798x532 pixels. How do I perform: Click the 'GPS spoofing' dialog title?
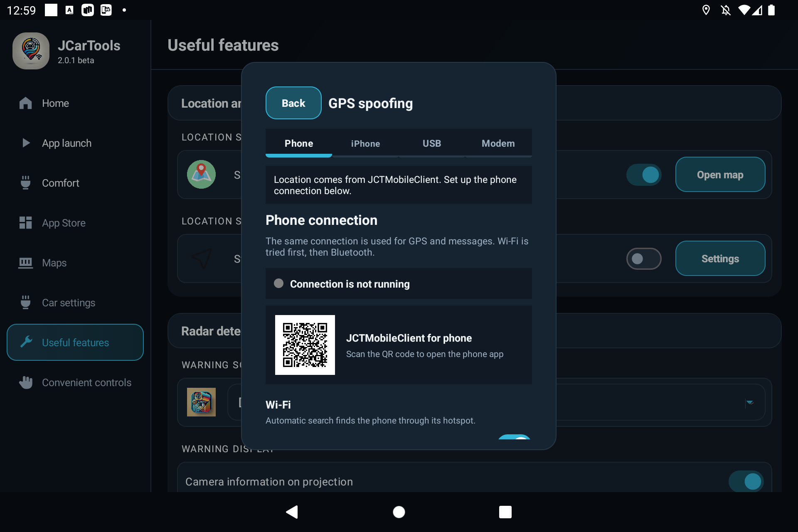371,103
